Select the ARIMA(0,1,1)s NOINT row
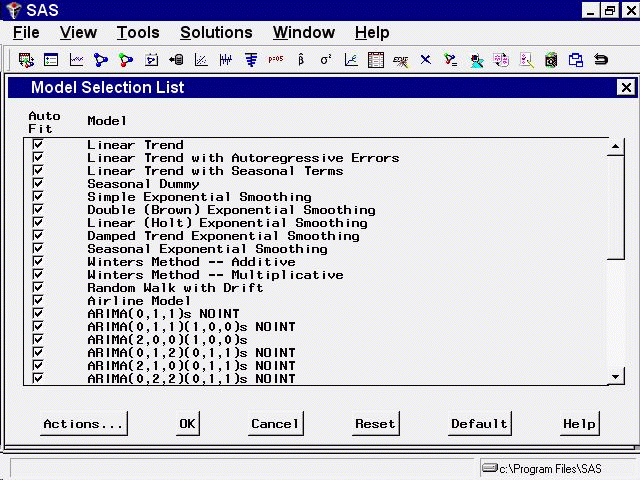This screenshot has height=480, width=640. 163,314
